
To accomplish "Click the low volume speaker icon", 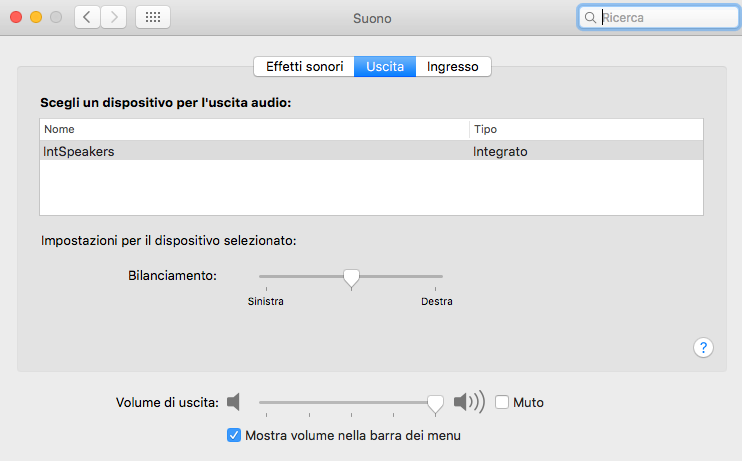I will 233,402.
